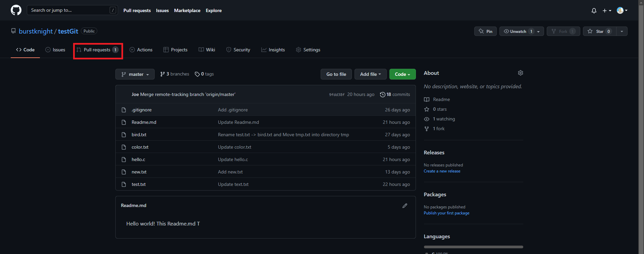Open the Packages heading link
Viewport: 644px width, 254px height.
[435, 194]
